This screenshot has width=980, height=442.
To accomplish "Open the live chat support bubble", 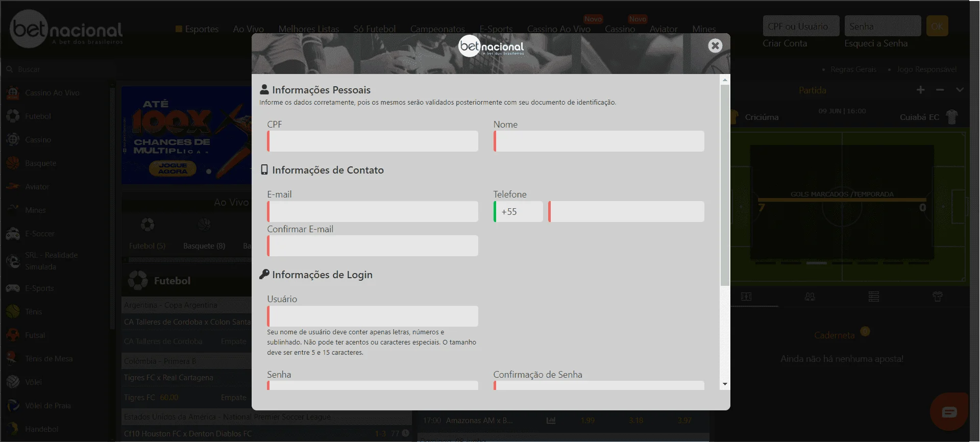I will pyautogui.click(x=949, y=412).
